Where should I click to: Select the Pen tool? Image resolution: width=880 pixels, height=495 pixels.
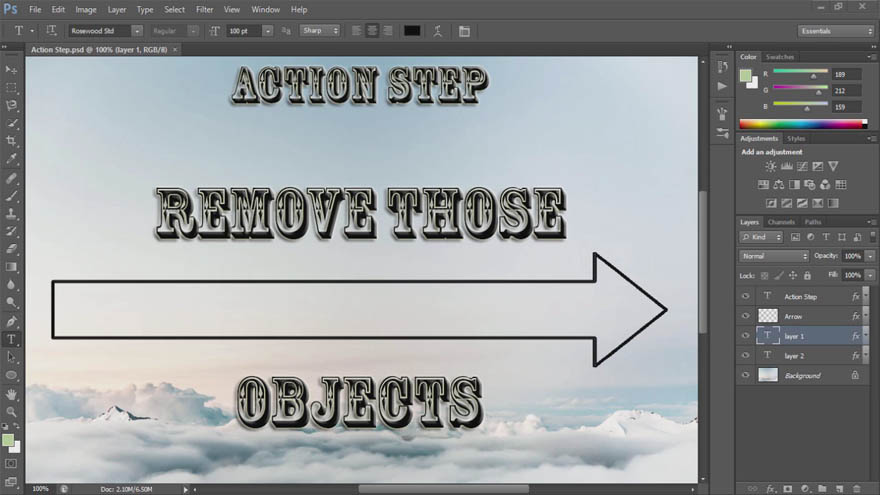11,322
